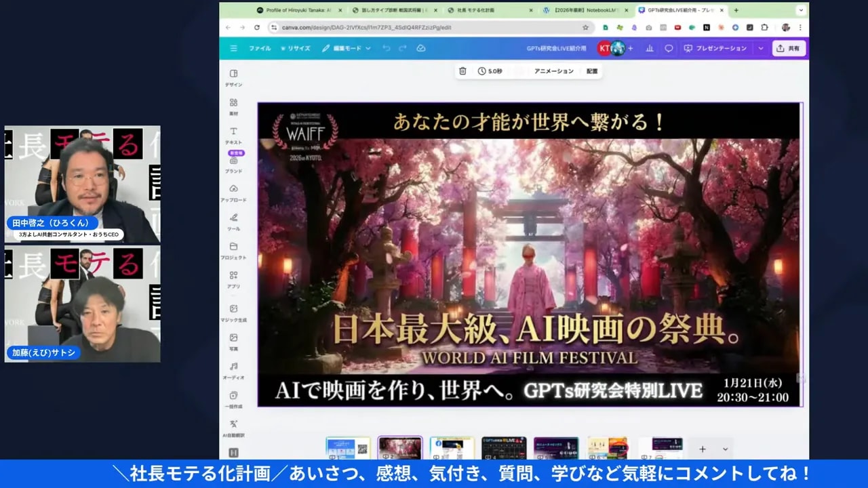
Task: Select the pink festival slide thumbnail
Action: 399,448
